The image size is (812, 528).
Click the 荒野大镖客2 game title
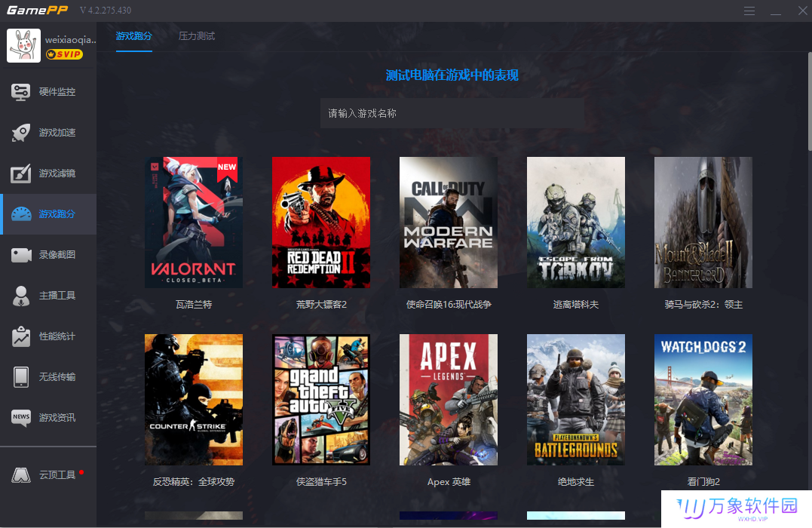(x=321, y=305)
